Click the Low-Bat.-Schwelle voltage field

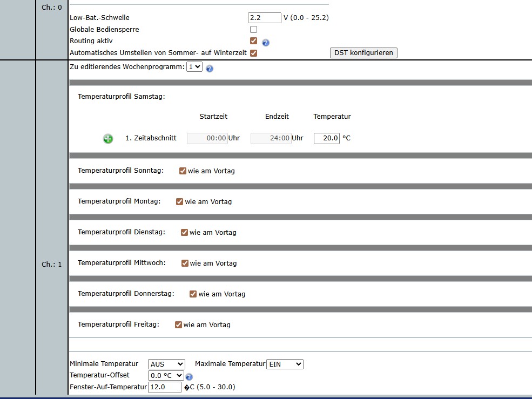coord(264,18)
